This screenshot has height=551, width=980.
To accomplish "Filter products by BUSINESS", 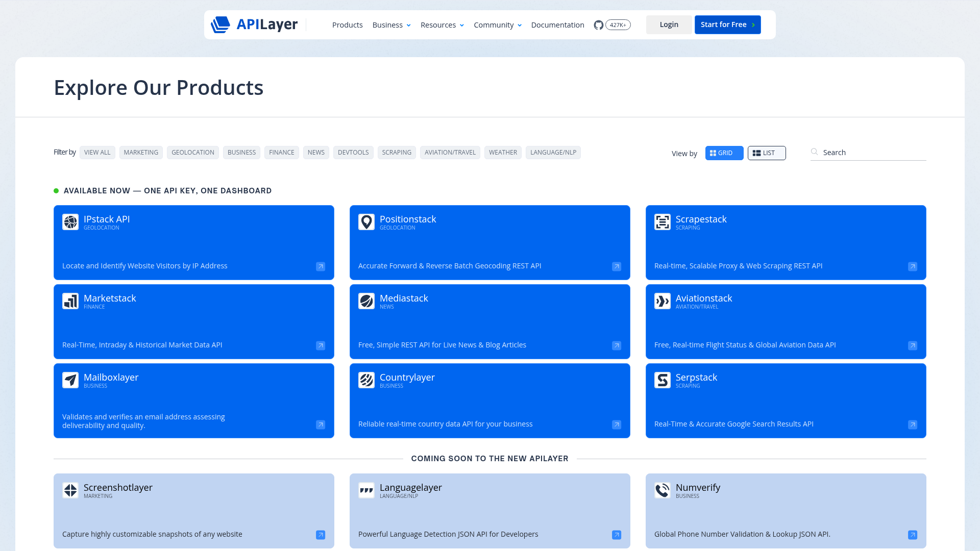I will [241, 153].
